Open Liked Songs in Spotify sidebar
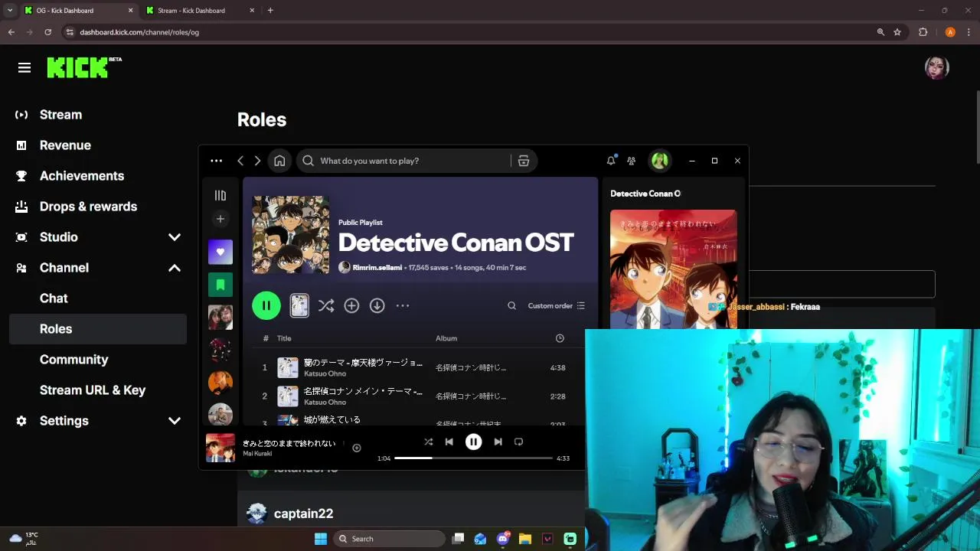This screenshot has height=551, width=980. (x=220, y=252)
